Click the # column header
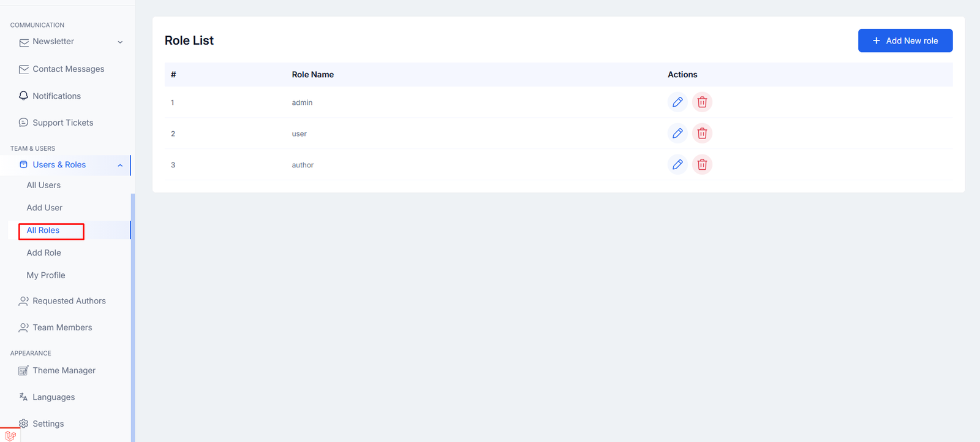The height and width of the screenshot is (442, 980). (x=173, y=74)
